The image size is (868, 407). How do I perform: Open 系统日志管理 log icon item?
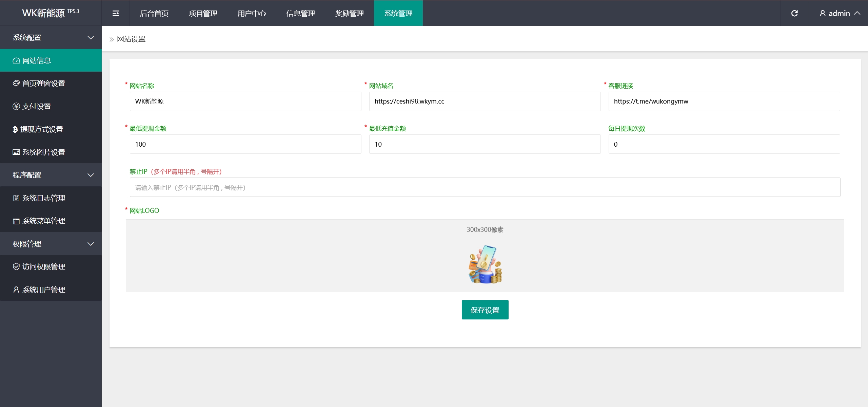tap(43, 198)
